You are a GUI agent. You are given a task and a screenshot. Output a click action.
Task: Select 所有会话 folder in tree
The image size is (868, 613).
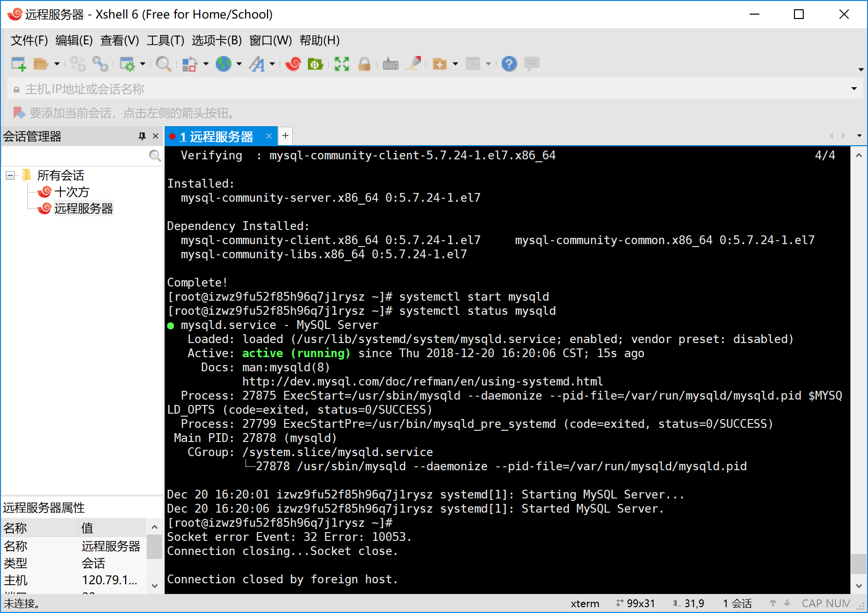click(60, 175)
